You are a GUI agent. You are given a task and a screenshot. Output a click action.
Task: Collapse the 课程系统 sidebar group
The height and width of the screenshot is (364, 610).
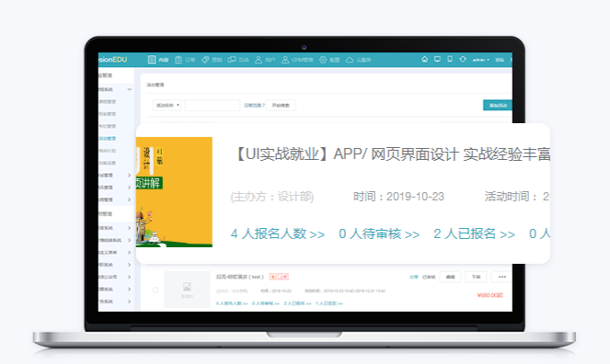pyautogui.click(x=130, y=89)
